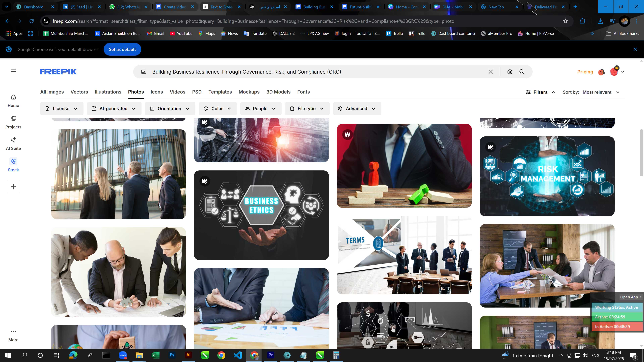
Task: Switch to PSD tab
Action: point(197,92)
